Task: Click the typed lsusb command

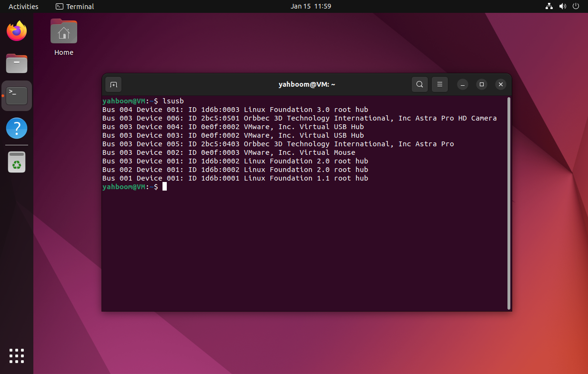Action: (x=173, y=101)
